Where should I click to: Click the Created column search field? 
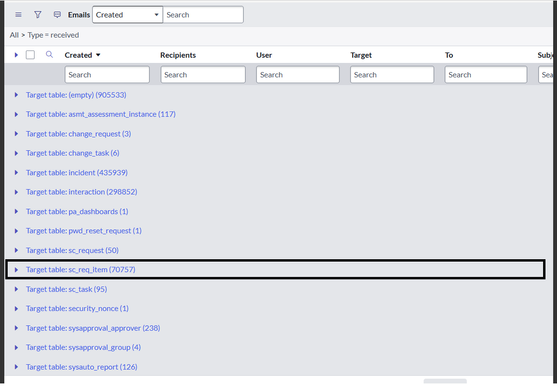(x=107, y=75)
